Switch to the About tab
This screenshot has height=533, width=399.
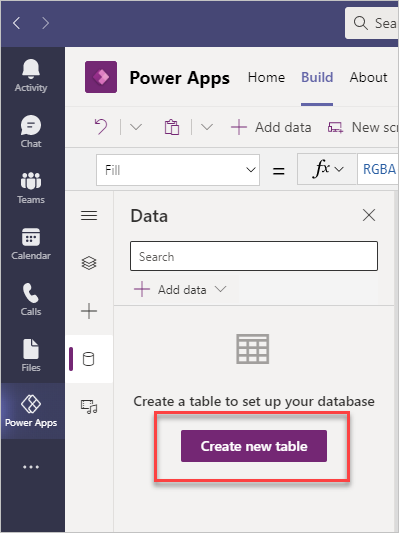(368, 77)
